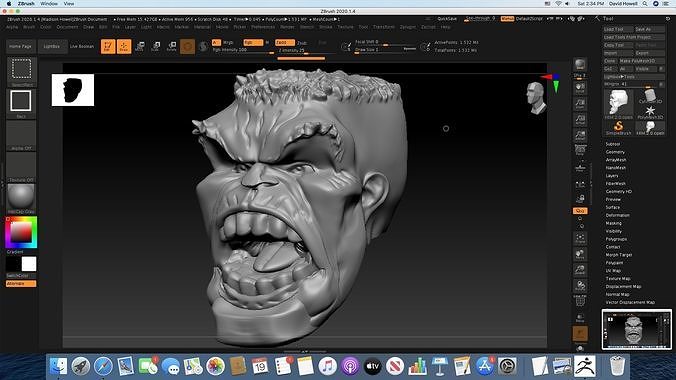Expand the Deformation subpalette
Viewport: 676px width, 380px height.
617,215
